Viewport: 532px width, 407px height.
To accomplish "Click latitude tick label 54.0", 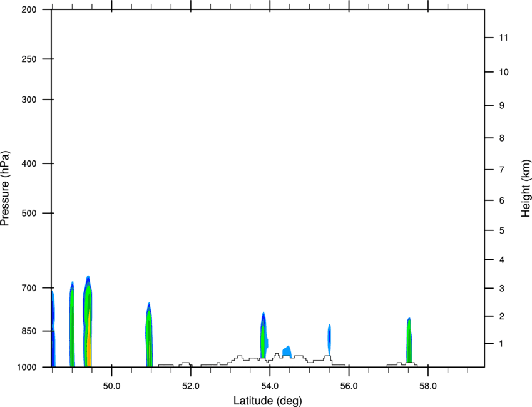I will click(270, 386).
